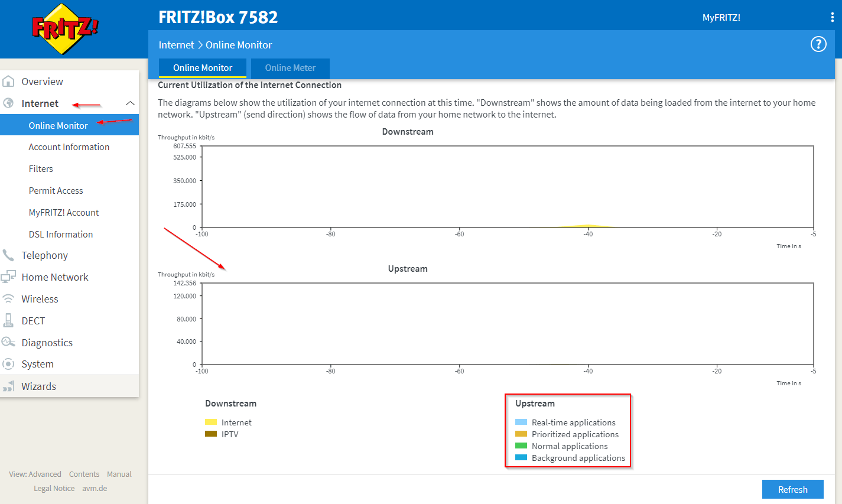Viewport: 842px width, 504px height.
Task: Click Normal applications green swatch
Action: [521, 446]
